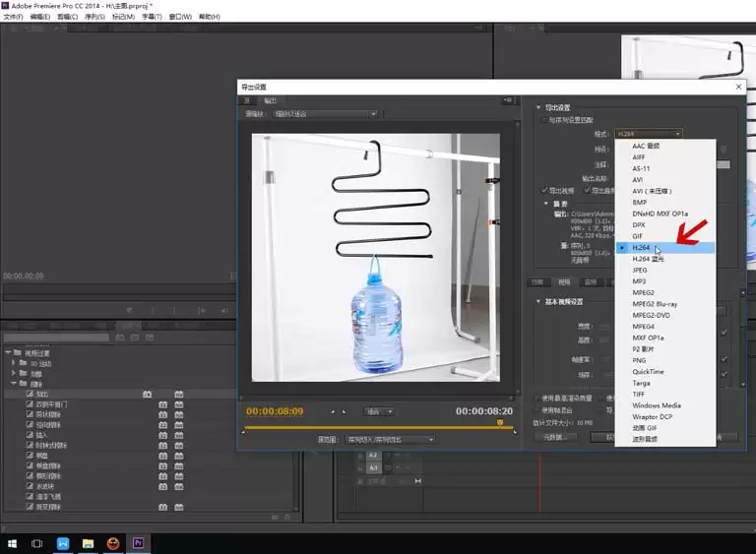This screenshot has height=554, width=756.
Task: Select QuickTime from the format list
Action: 650,371
